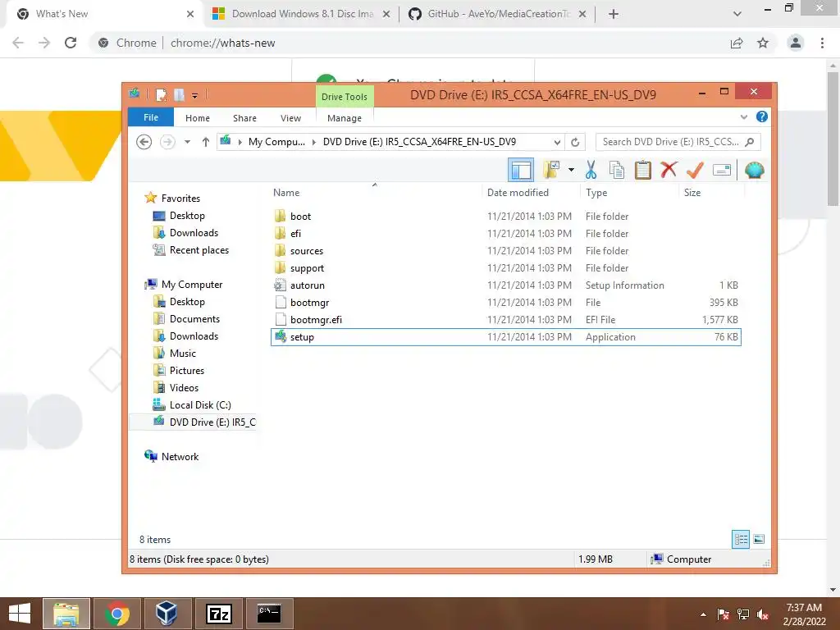
Task: Click the Copy toolbar icon
Action: pos(617,171)
